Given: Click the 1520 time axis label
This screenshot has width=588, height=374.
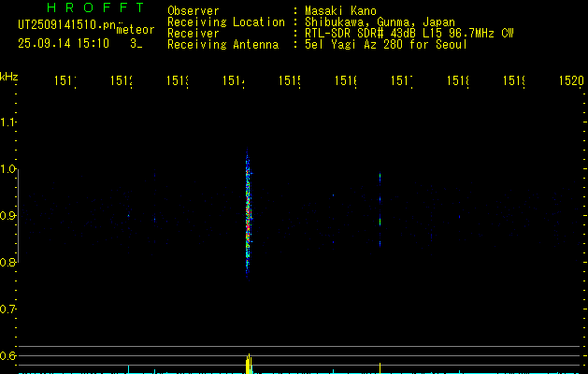Looking at the screenshot, I should pos(571,80).
